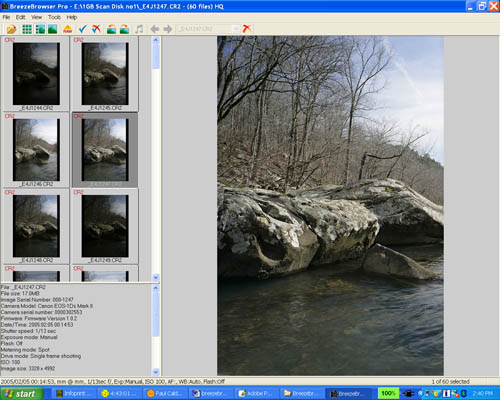Click the thumbnail panel scrollbar thumb
This screenshot has width=500, height=400.
tap(156, 57)
